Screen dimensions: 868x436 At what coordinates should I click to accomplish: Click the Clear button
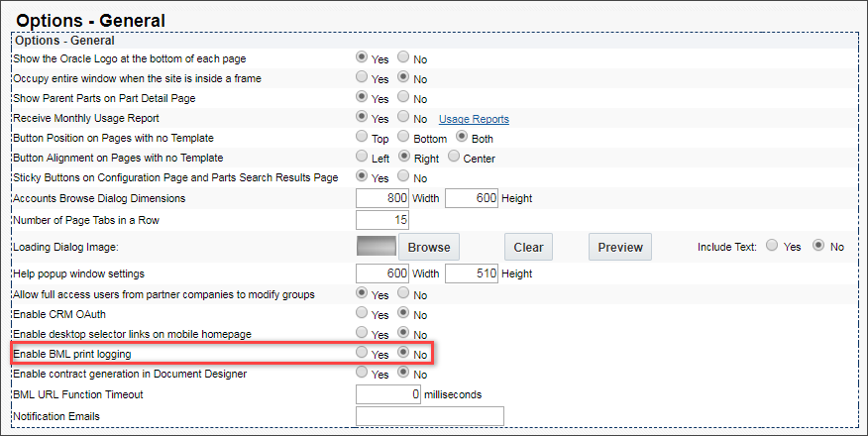click(x=528, y=247)
